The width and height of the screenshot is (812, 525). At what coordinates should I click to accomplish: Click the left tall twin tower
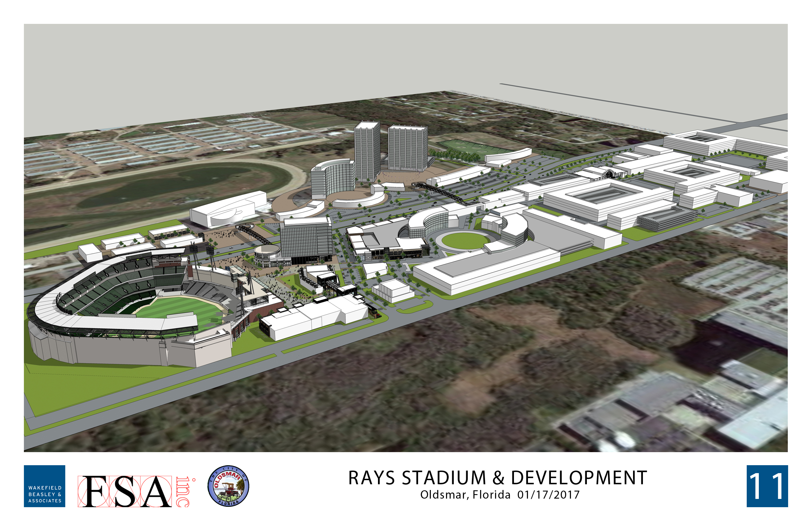pyautogui.click(x=367, y=152)
